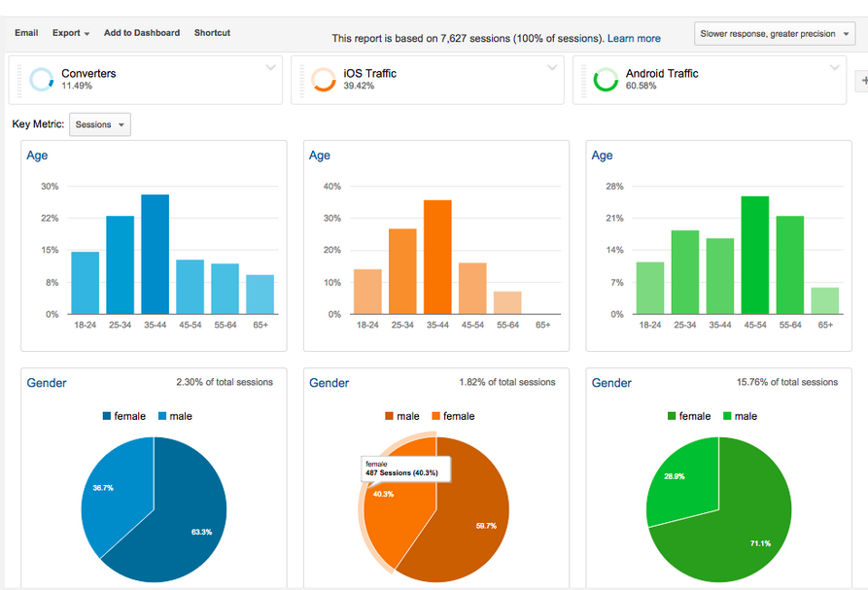This screenshot has width=868, height=590.
Task: Open the Export menu
Action: pyautogui.click(x=71, y=33)
